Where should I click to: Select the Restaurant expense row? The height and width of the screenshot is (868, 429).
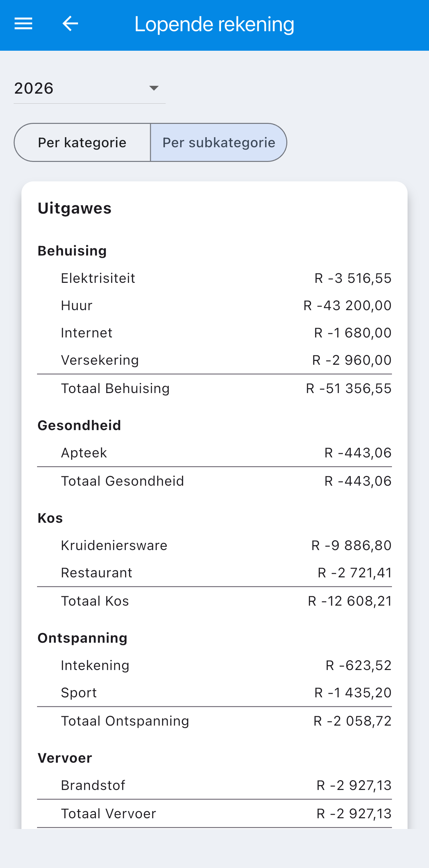pos(214,573)
